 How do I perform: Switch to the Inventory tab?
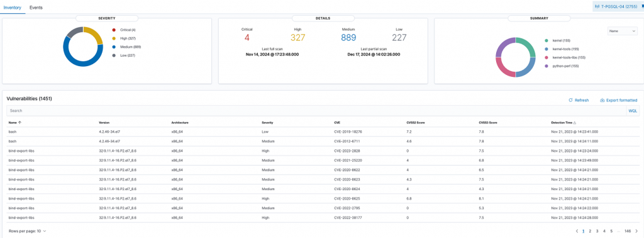(13, 8)
